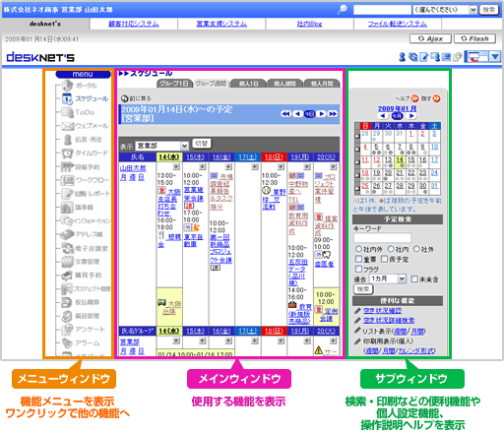504x433 pixels.
Task: Open the 営業支援システム top tab
Action: (221, 24)
